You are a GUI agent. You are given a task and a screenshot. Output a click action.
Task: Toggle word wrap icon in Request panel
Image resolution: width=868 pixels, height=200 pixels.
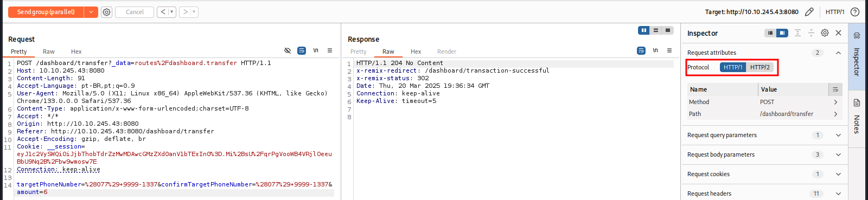pyautogui.click(x=302, y=50)
